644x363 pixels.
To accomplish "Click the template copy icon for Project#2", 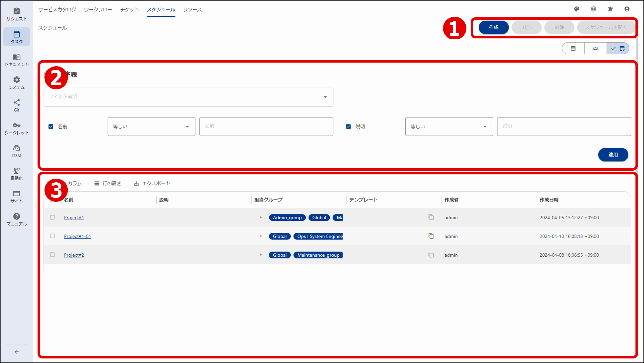I will coord(431,255).
